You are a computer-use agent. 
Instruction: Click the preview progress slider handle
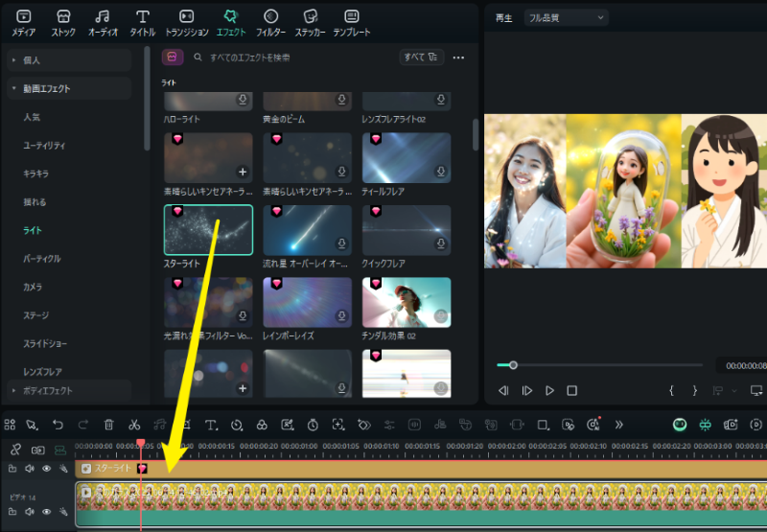[x=513, y=365]
